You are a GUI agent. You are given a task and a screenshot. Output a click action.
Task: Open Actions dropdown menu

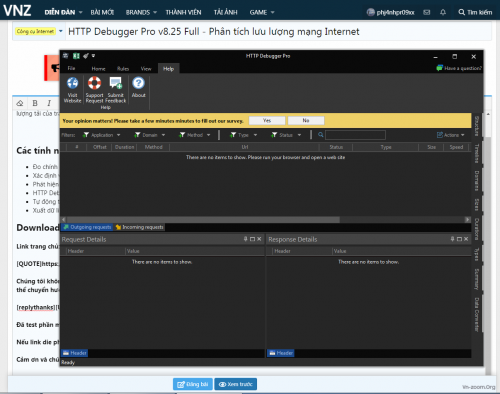[x=451, y=135]
